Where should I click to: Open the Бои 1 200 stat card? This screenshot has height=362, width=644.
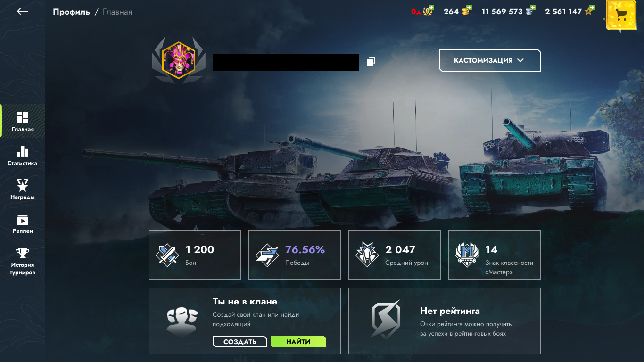[x=195, y=255]
